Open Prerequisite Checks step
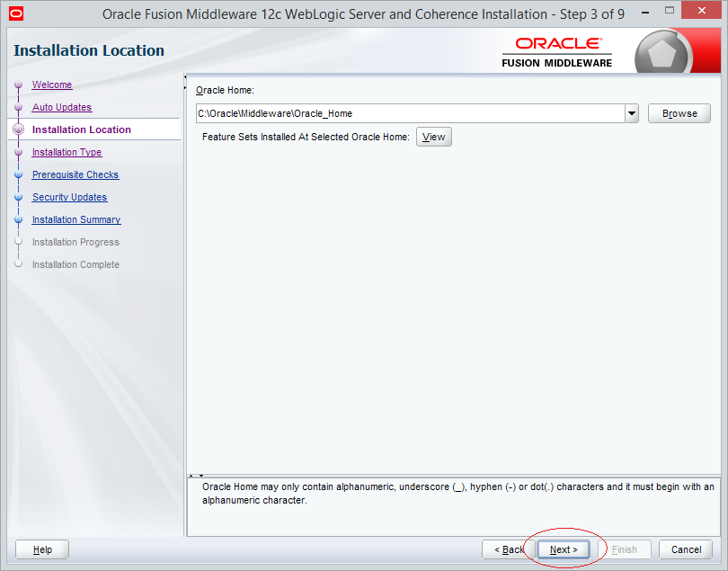This screenshot has width=728, height=571. [x=75, y=174]
